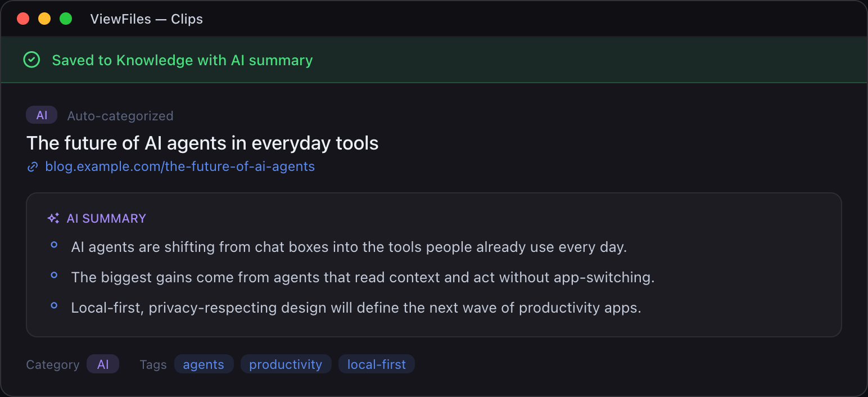
Task: Click the 'Auto-categorized' label
Action: click(120, 116)
